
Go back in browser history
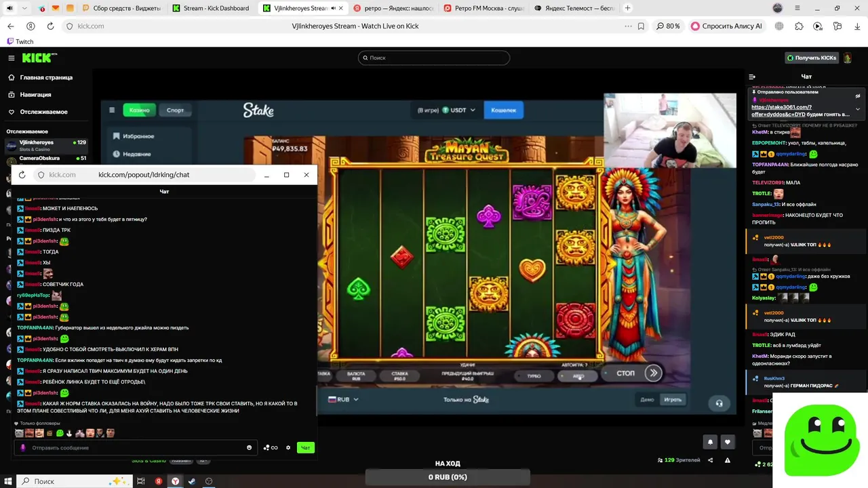(10, 26)
